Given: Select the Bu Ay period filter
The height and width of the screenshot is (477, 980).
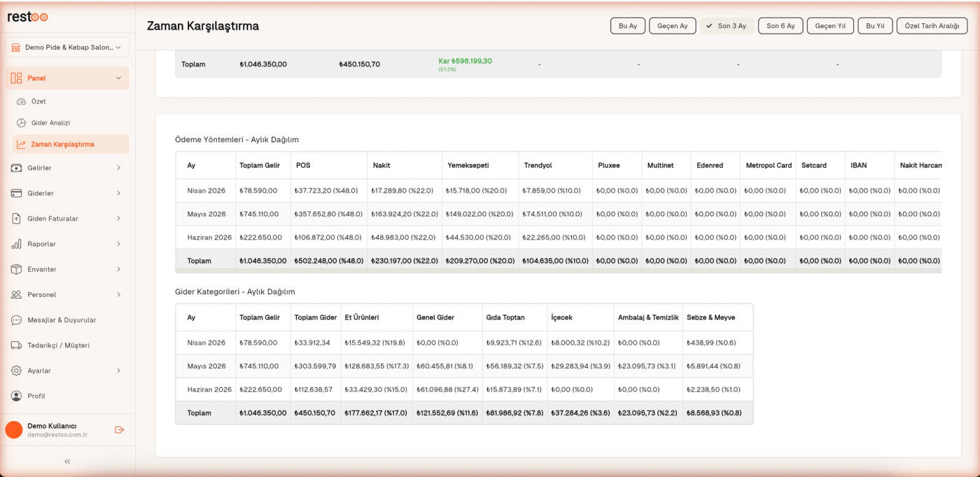Looking at the screenshot, I should (x=628, y=26).
